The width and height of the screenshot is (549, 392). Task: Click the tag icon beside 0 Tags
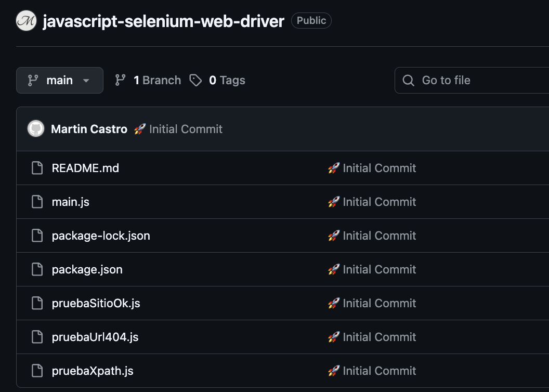pos(195,80)
